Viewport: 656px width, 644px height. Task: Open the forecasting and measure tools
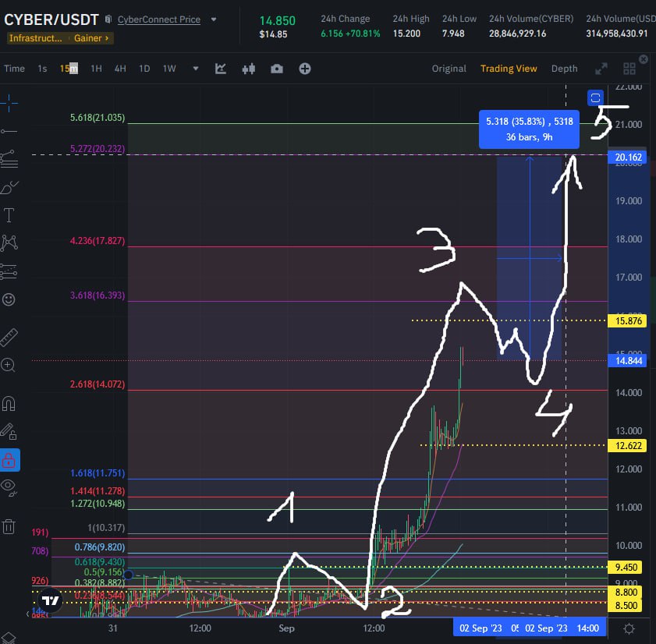[x=9, y=271]
